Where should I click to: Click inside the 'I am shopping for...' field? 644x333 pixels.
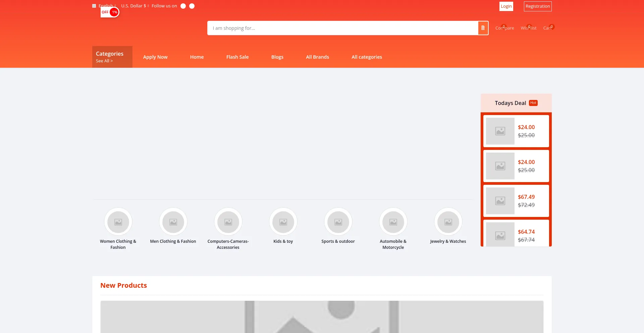pyautogui.click(x=342, y=28)
